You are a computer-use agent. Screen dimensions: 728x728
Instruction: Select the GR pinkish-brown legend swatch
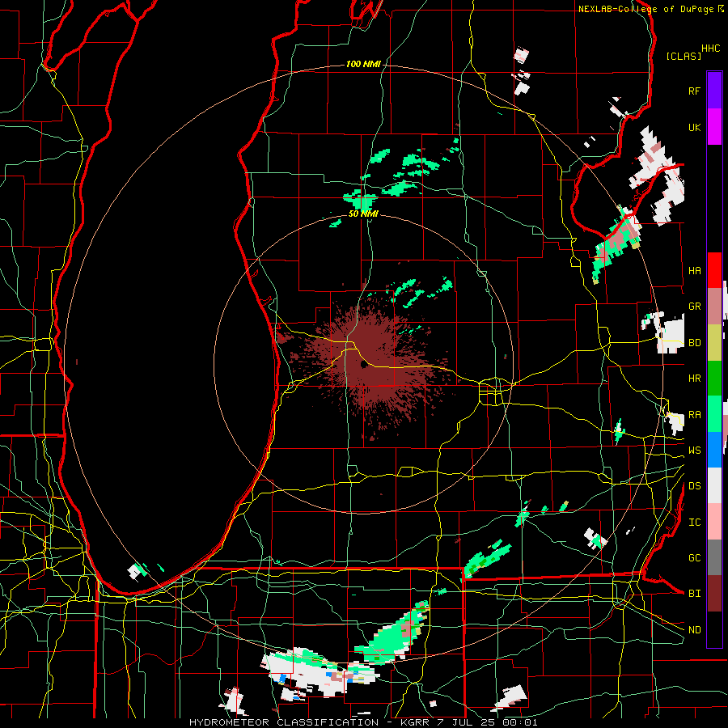714,307
